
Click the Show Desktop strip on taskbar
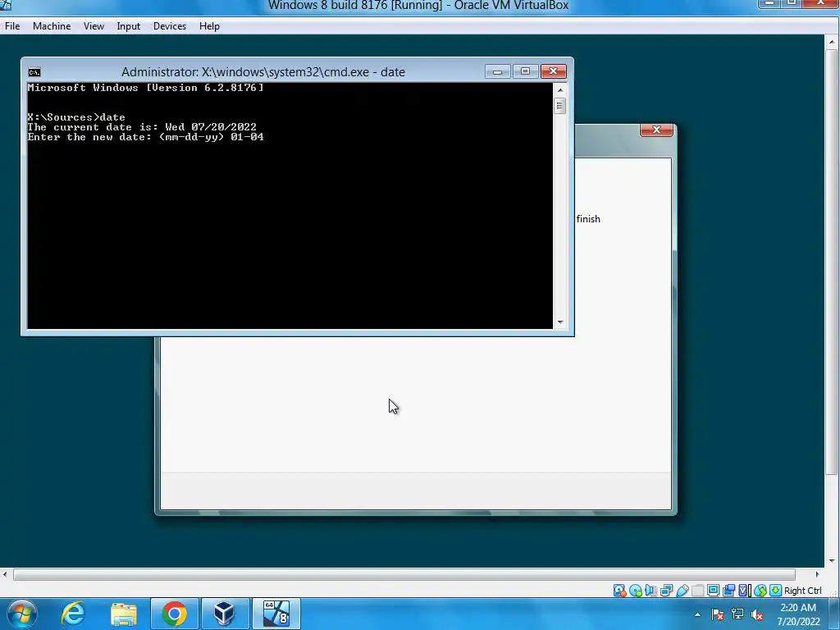(834, 614)
